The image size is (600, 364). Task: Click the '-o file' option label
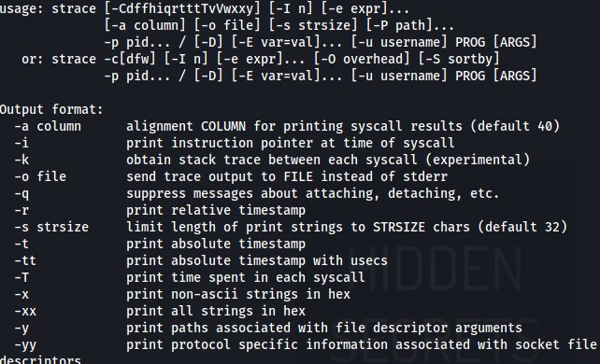[40, 176]
